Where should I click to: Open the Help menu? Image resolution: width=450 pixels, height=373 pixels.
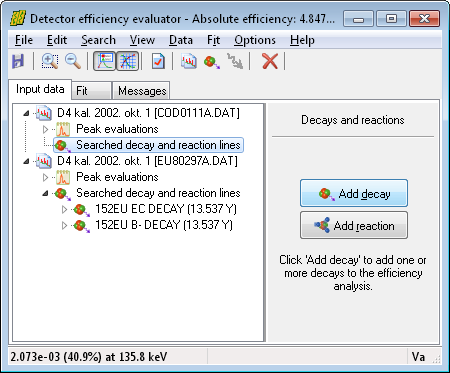(302, 40)
